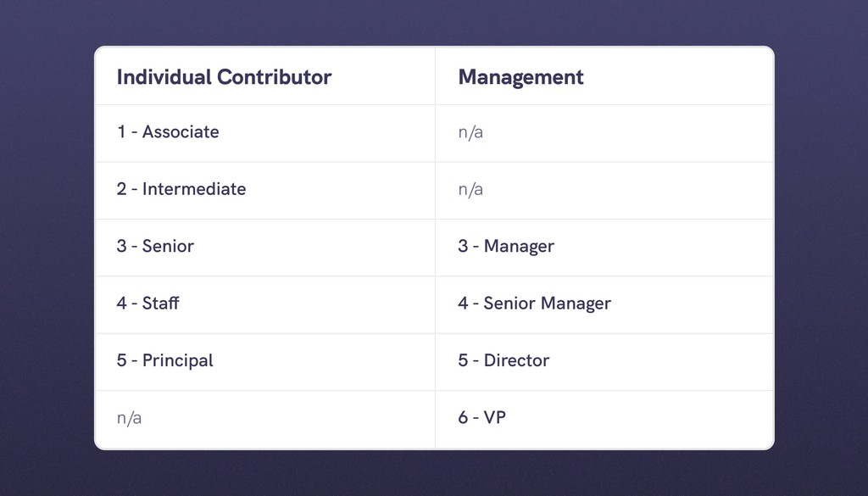Select the 6 - VP cell
Image resolution: width=868 pixels, height=496 pixels.
point(481,418)
